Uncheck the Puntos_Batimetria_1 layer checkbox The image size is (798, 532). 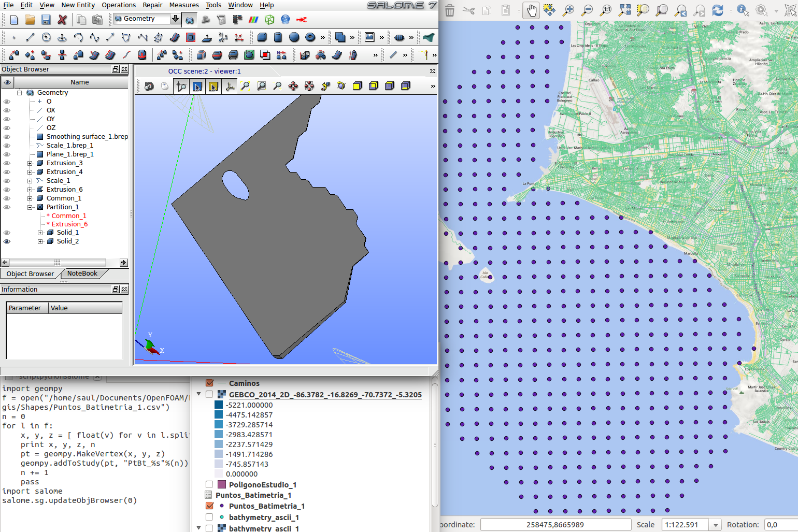[x=209, y=506]
